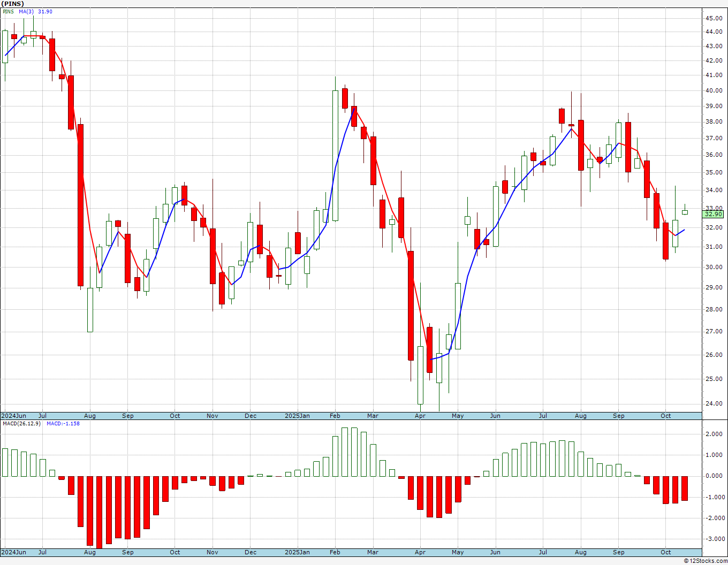Click 2025Jan on the MACD panel time axis

(297, 552)
